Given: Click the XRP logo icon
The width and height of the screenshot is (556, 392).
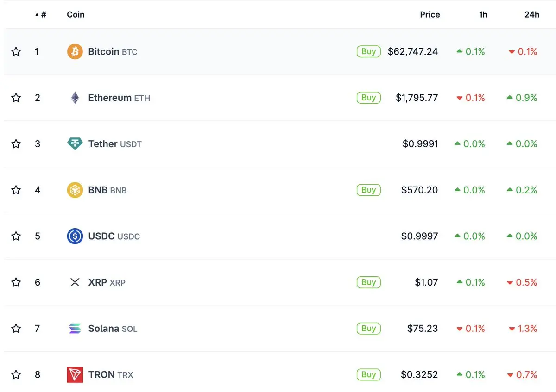Looking at the screenshot, I should click(x=75, y=282).
